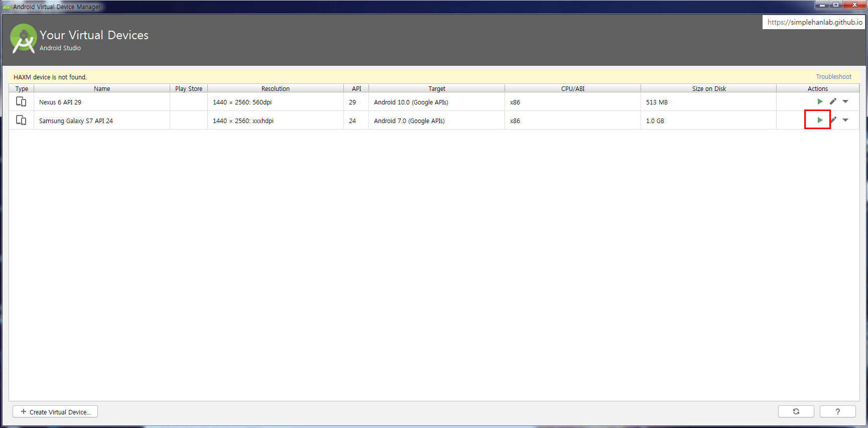Minimize the Android Virtual Device Manager window
The height and width of the screenshot is (428, 868).
click(822, 5)
